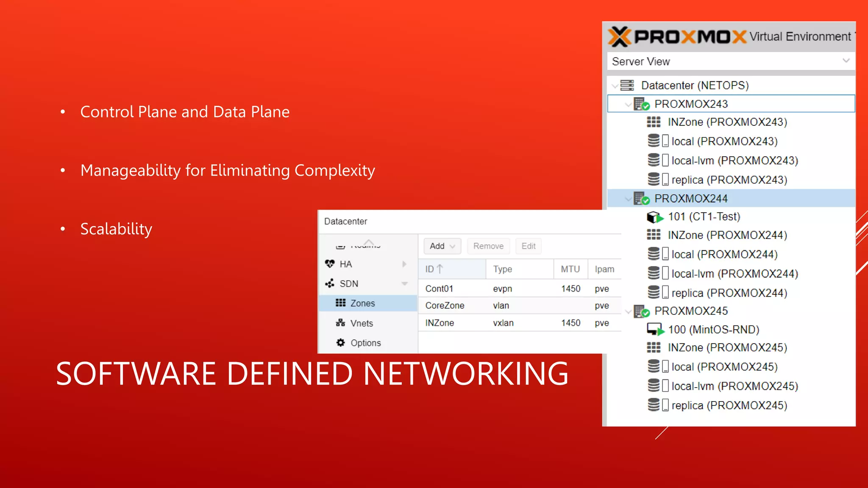Click the PROXMOX245 node icon

[x=642, y=311]
